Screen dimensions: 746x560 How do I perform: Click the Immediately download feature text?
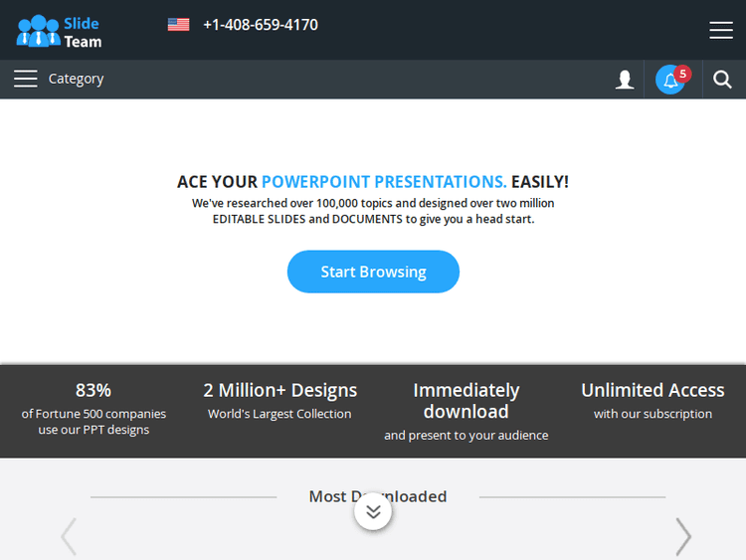(466, 411)
